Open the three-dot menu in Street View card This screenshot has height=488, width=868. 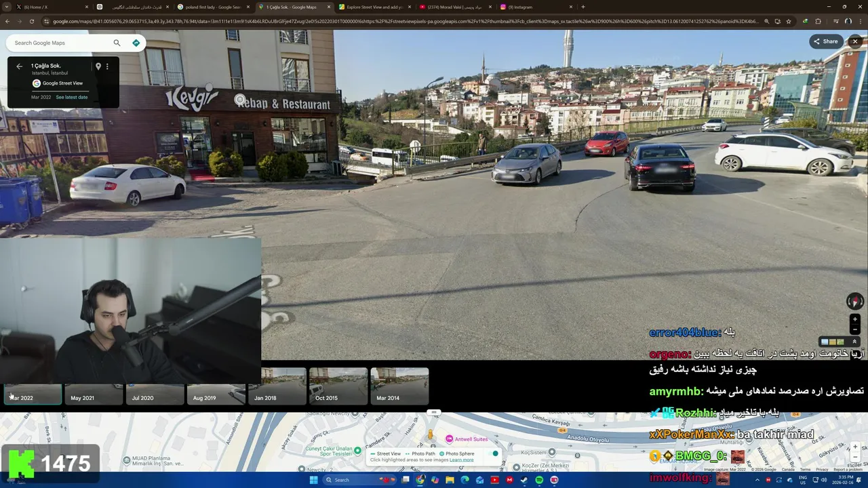107,66
